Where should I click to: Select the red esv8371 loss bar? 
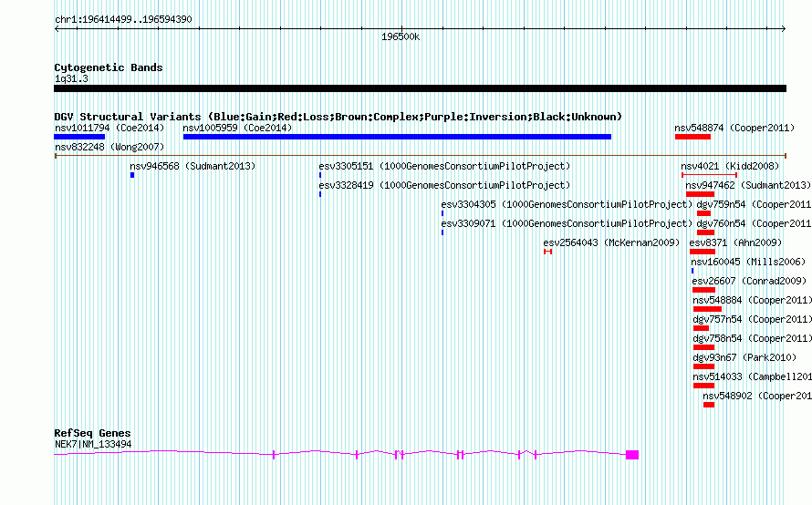(703, 252)
